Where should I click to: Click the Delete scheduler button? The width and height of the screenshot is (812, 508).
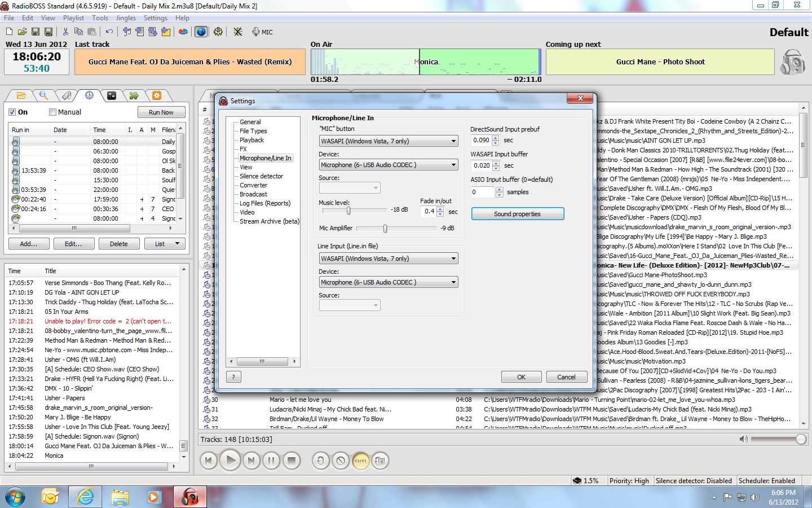point(118,244)
